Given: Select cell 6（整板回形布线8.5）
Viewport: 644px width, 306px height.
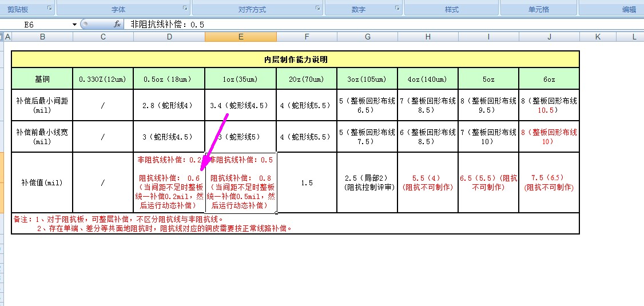Looking at the screenshot, I should [428, 136].
